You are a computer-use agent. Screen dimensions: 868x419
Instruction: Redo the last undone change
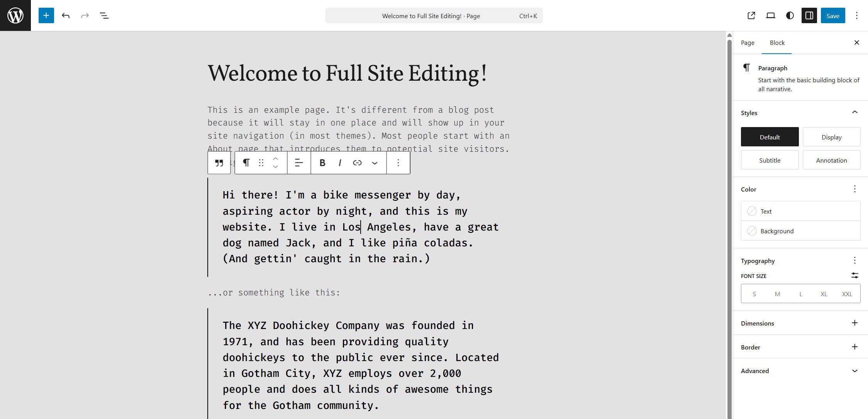85,15
